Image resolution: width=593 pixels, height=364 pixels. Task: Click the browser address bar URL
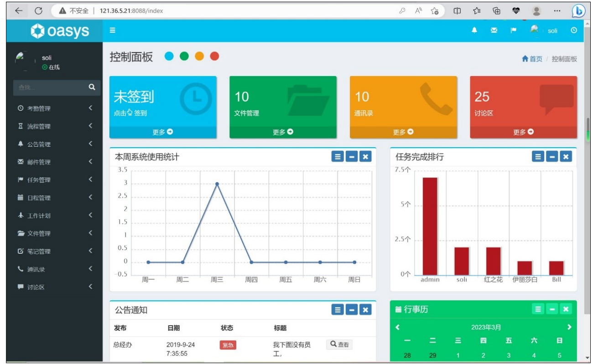coord(131,11)
